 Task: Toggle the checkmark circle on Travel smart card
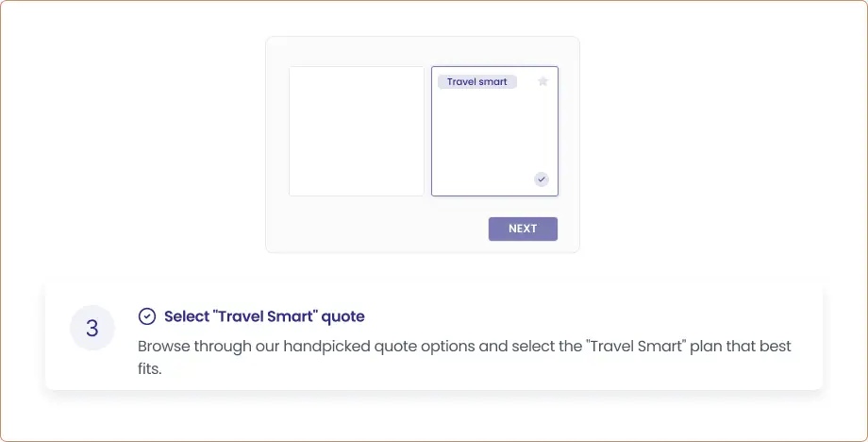click(542, 178)
